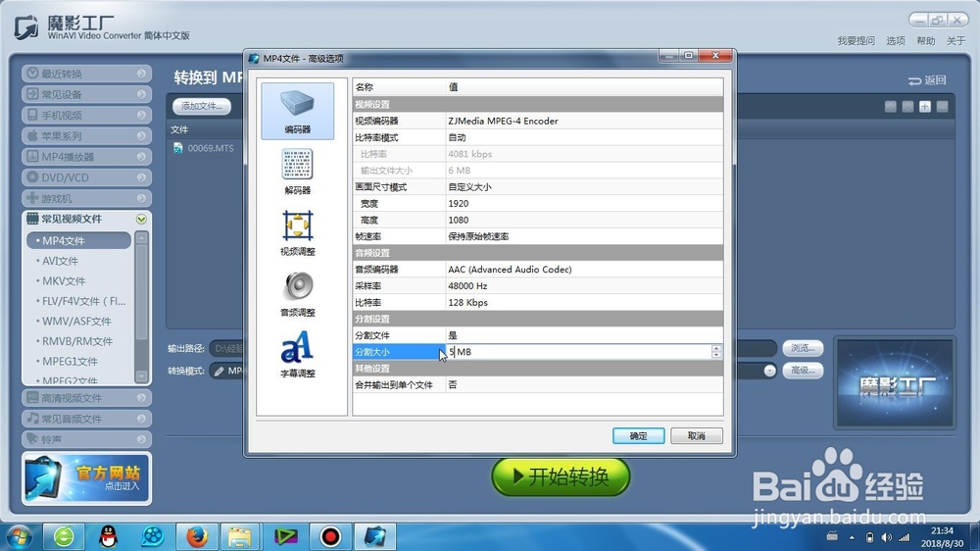This screenshot has height=551, width=980.
Task: Click the format list scrollbar down arrow
Action: pos(142,376)
